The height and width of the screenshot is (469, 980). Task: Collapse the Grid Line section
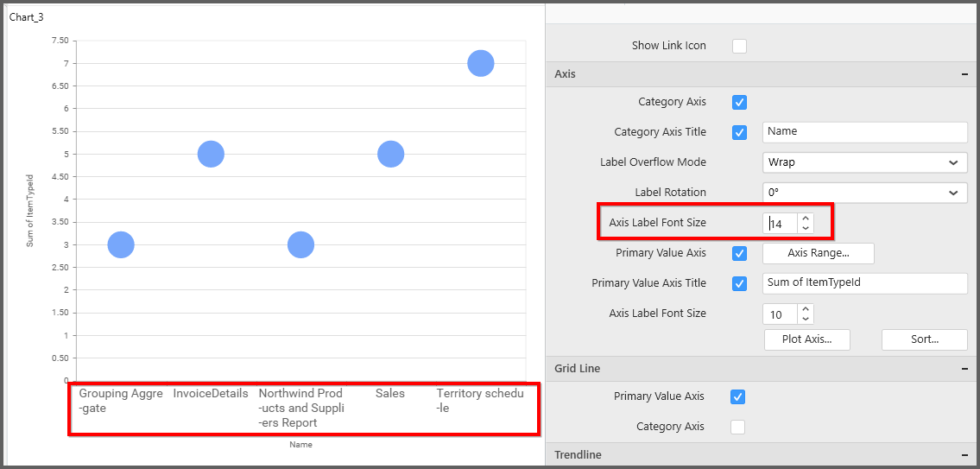click(x=964, y=369)
